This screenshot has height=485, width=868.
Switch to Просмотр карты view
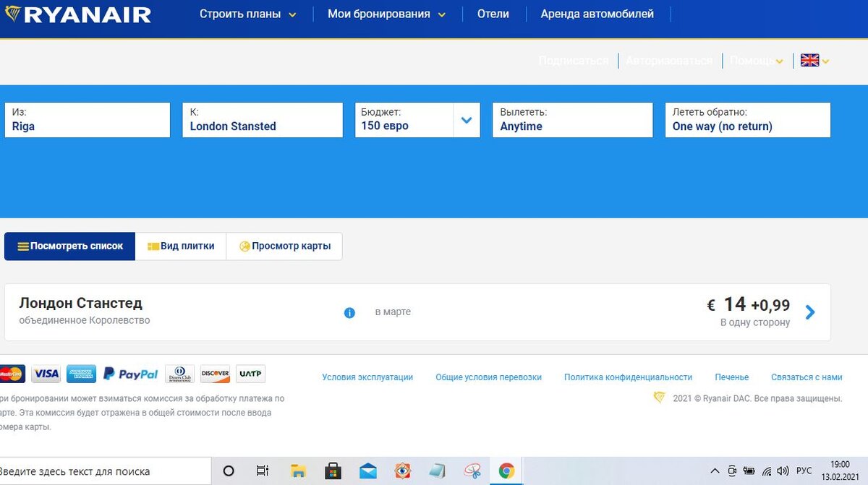[x=284, y=246]
